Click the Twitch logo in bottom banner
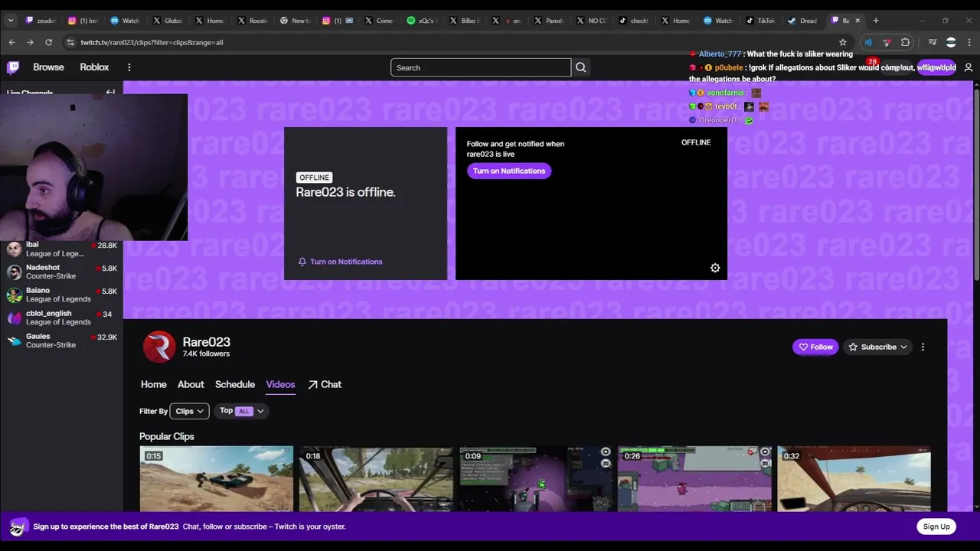The width and height of the screenshot is (980, 551). (18, 527)
